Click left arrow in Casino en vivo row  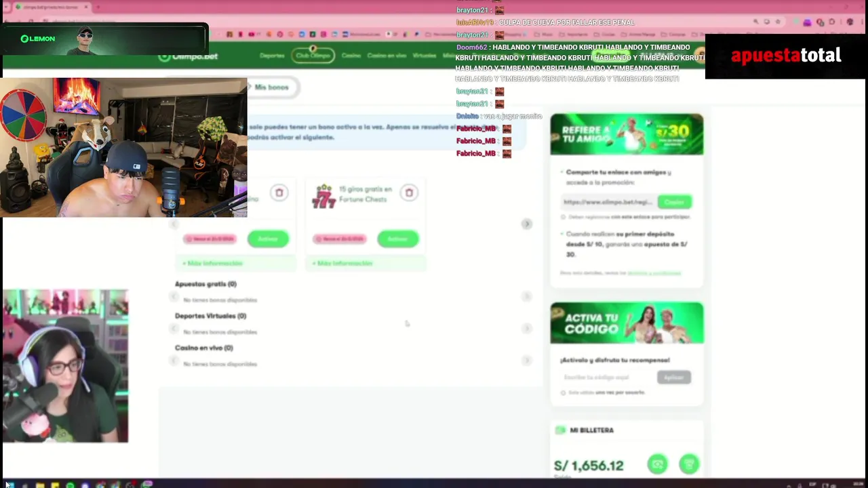[174, 361]
